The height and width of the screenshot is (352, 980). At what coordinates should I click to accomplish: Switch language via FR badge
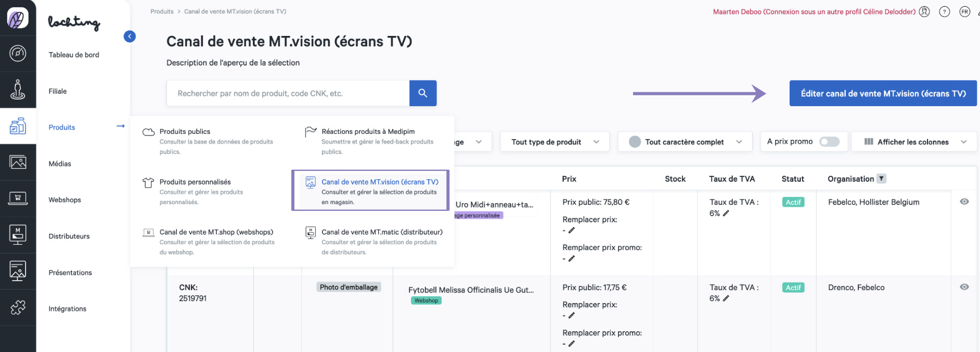pos(965,11)
